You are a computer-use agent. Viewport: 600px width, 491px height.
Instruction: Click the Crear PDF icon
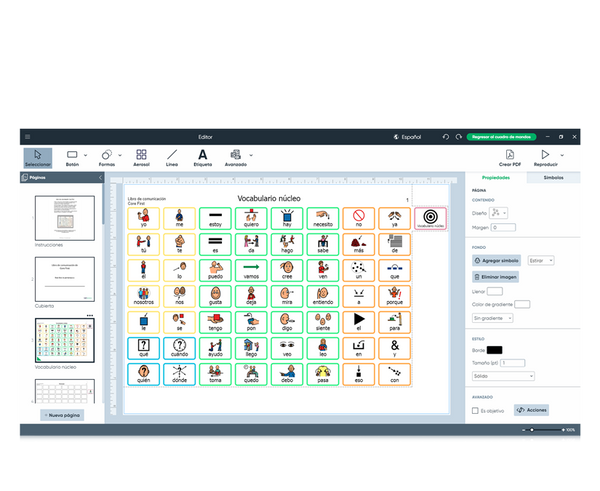509,158
